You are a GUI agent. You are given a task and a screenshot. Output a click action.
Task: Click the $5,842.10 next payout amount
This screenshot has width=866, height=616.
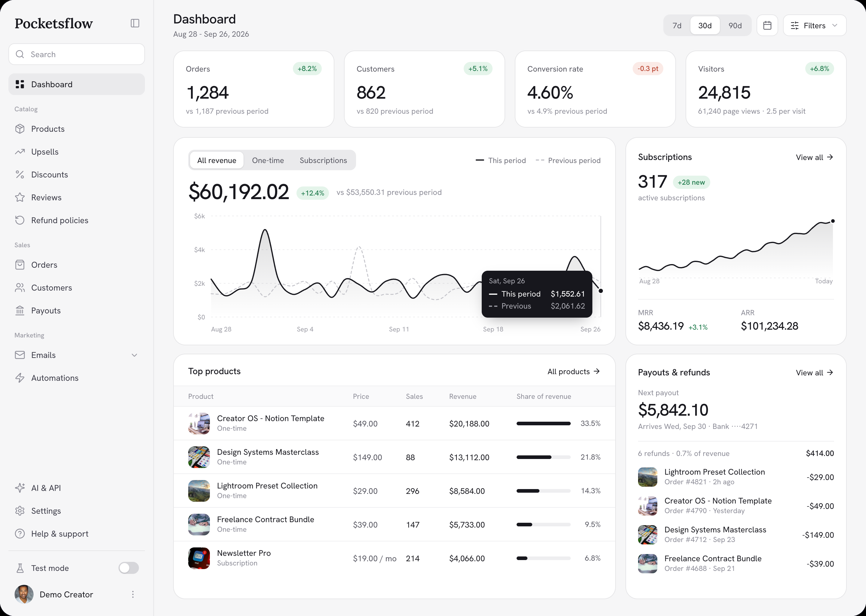tap(673, 410)
